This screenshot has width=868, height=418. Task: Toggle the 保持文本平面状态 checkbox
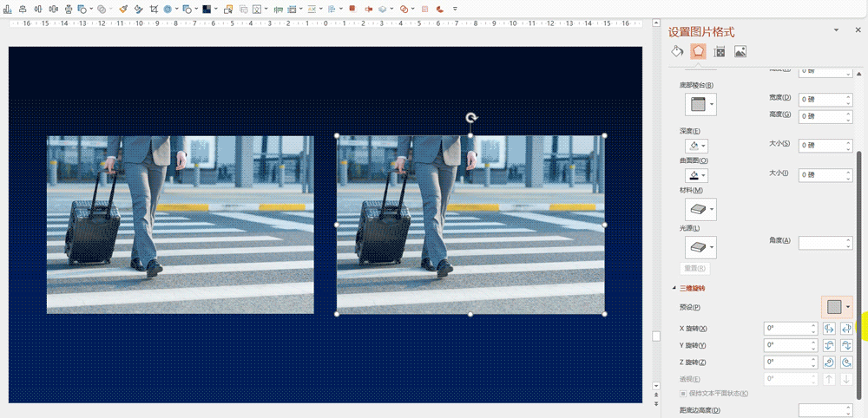[683, 393]
